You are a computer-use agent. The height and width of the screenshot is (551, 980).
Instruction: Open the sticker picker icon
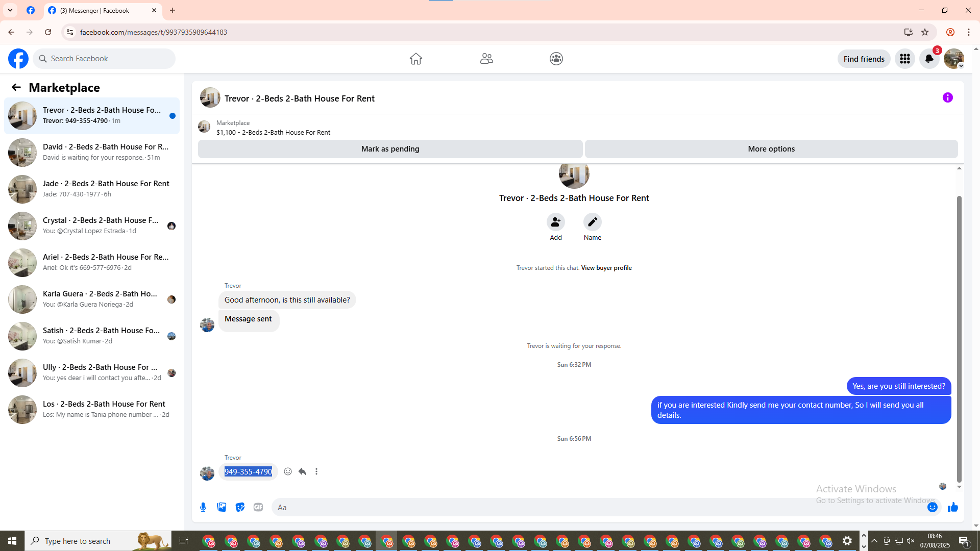pos(240,507)
